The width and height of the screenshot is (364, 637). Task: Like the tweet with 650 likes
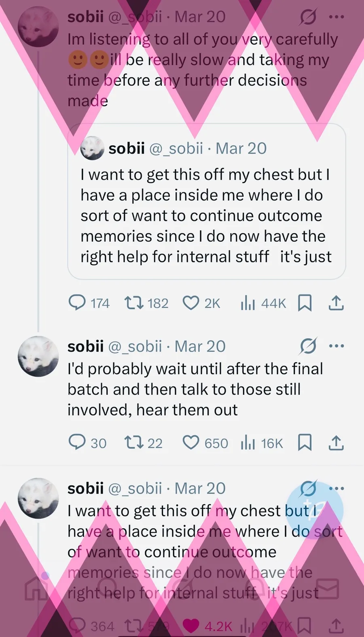[191, 443]
